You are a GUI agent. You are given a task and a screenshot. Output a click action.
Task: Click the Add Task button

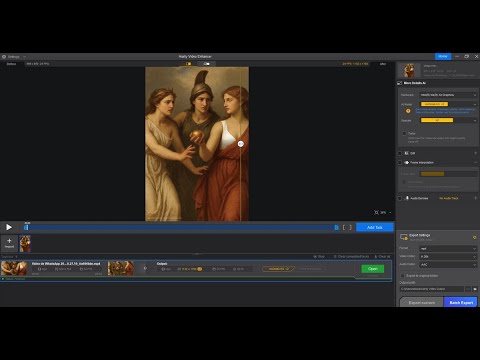pyautogui.click(x=375, y=227)
